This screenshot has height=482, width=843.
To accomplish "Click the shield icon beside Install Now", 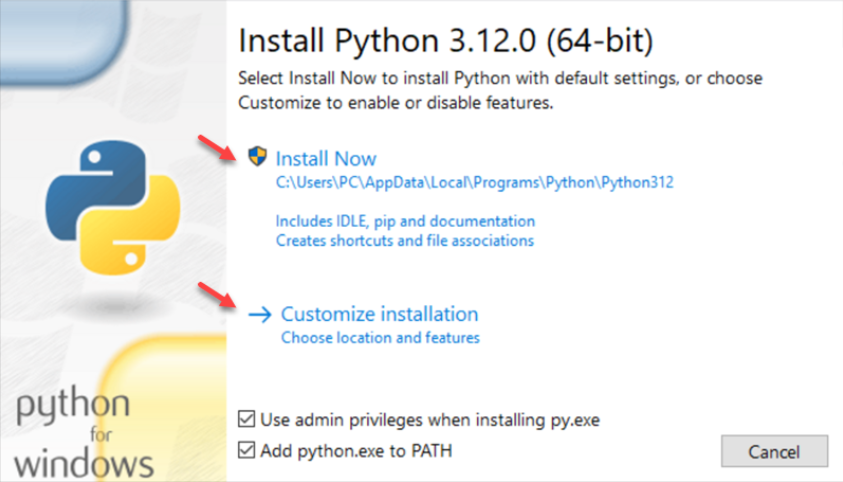I will [x=257, y=157].
